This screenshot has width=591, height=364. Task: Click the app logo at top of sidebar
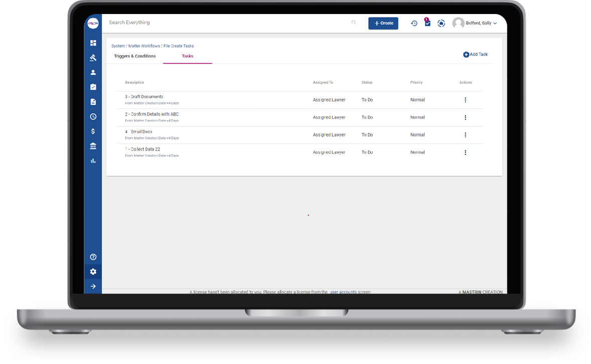pos(93,24)
